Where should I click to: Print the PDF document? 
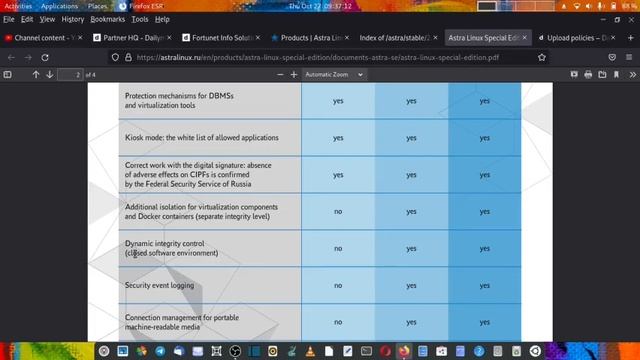tap(588, 75)
